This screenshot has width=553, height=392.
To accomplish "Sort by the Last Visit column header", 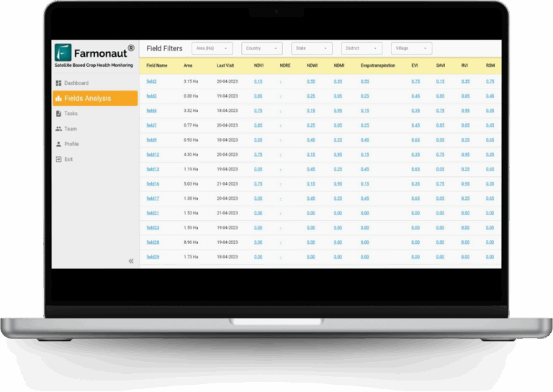I will click(225, 65).
